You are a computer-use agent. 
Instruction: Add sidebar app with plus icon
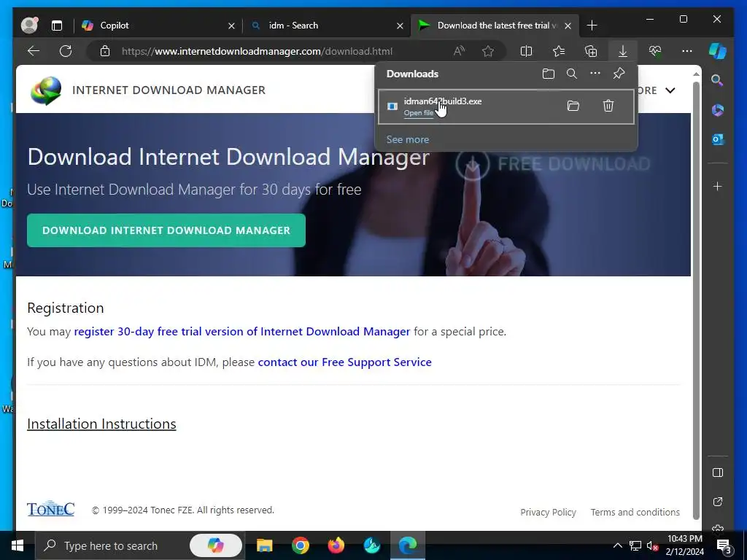(718, 186)
